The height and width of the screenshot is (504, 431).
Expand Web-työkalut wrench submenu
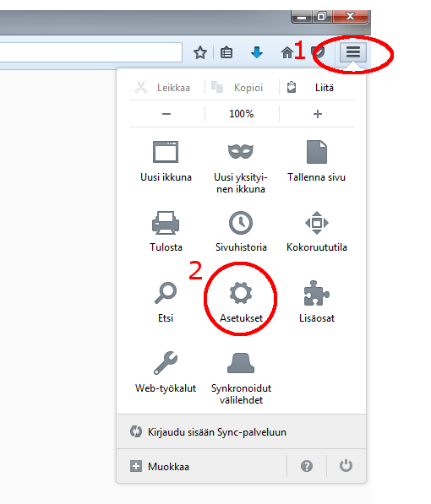[x=166, y=372]
